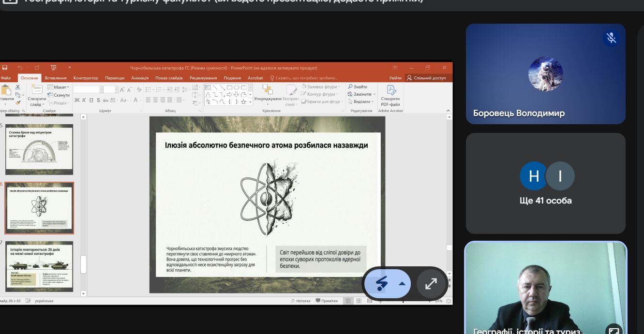Select slide 27 thumbnail with tanks
The width and height of the screenshot is (644, 334).
point(39,266)
